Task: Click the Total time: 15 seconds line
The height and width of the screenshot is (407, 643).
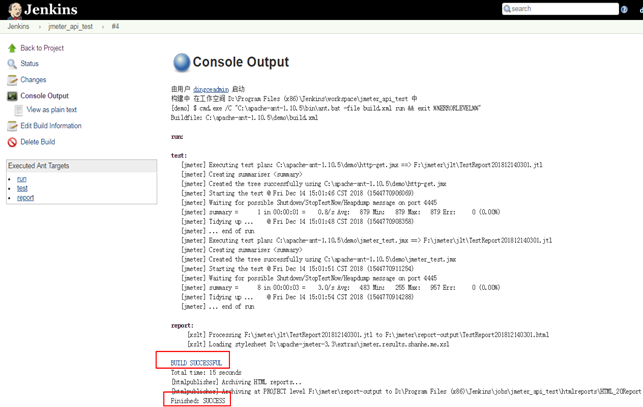Action: tap(206, 373)
